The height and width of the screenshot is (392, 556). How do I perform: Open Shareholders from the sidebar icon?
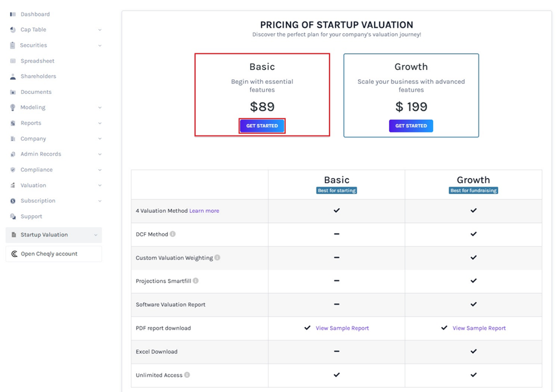point(15,76)
